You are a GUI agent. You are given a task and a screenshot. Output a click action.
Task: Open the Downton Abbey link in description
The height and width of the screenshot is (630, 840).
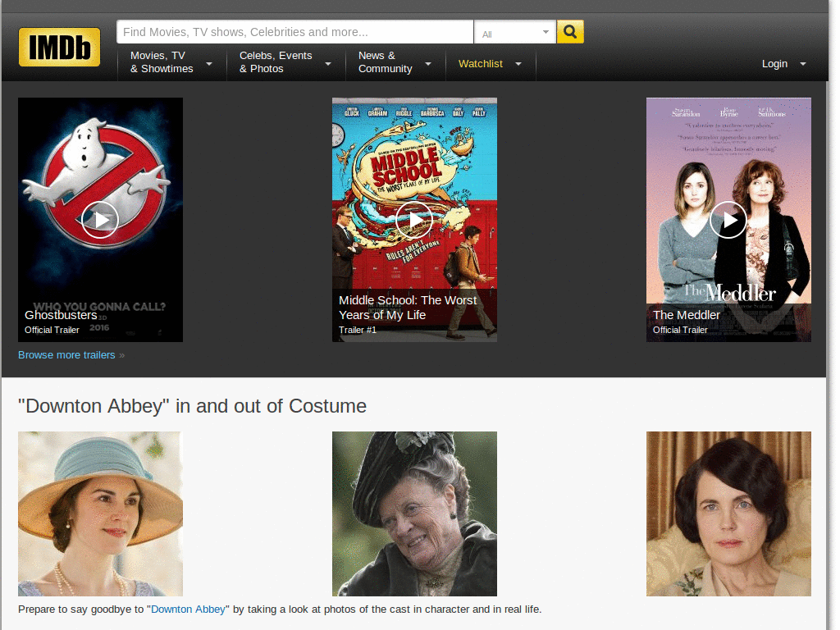[188, 609]
